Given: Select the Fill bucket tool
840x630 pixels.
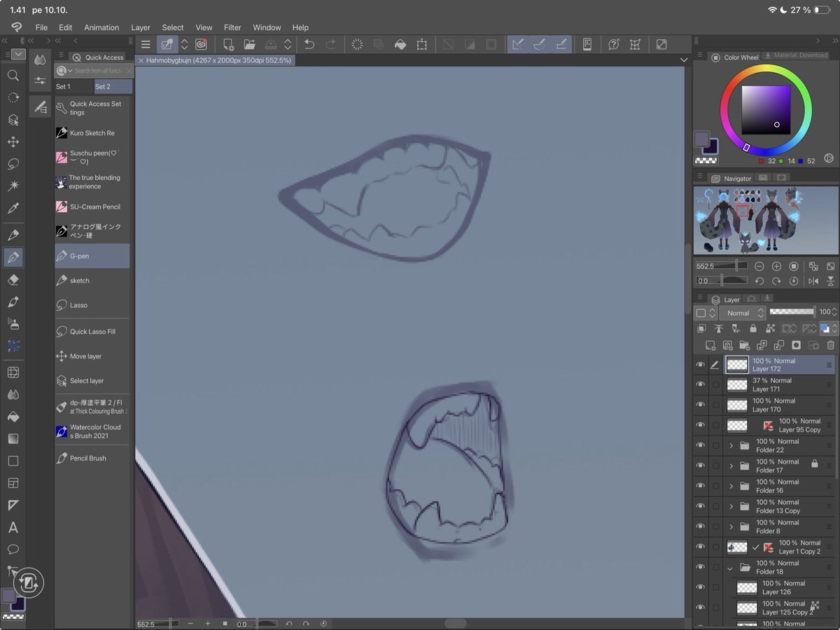Looking at the screenshot, I should (13, 416).
